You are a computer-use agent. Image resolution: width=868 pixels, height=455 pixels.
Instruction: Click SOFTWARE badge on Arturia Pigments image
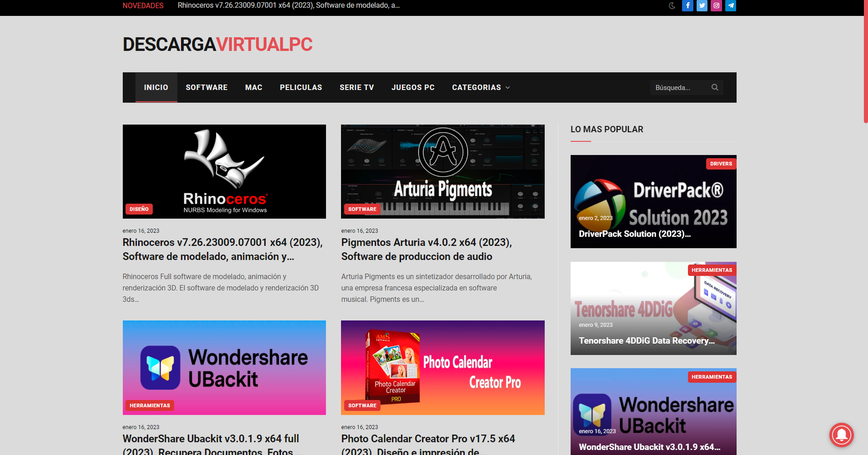[x=362, y=209]
